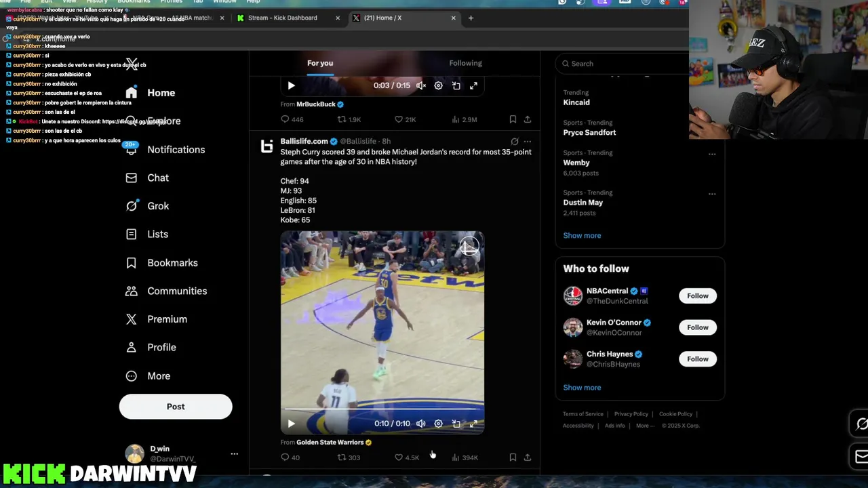The width and height of the screenshot is (868, 488).
Task: Open the MrBuckBuck video settings gear
Action: click(438, 85)
